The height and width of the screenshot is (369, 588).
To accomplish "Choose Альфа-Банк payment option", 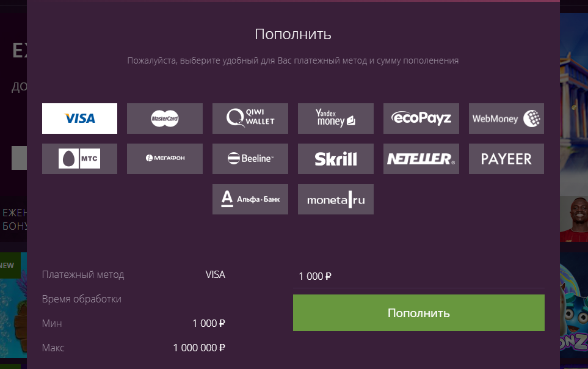I will [x=250, y=199].
